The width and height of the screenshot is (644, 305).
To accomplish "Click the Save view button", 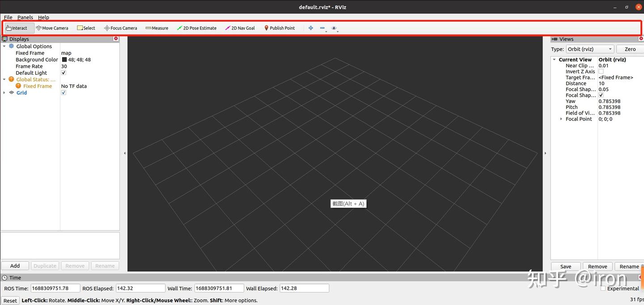I will pos(566,267).
